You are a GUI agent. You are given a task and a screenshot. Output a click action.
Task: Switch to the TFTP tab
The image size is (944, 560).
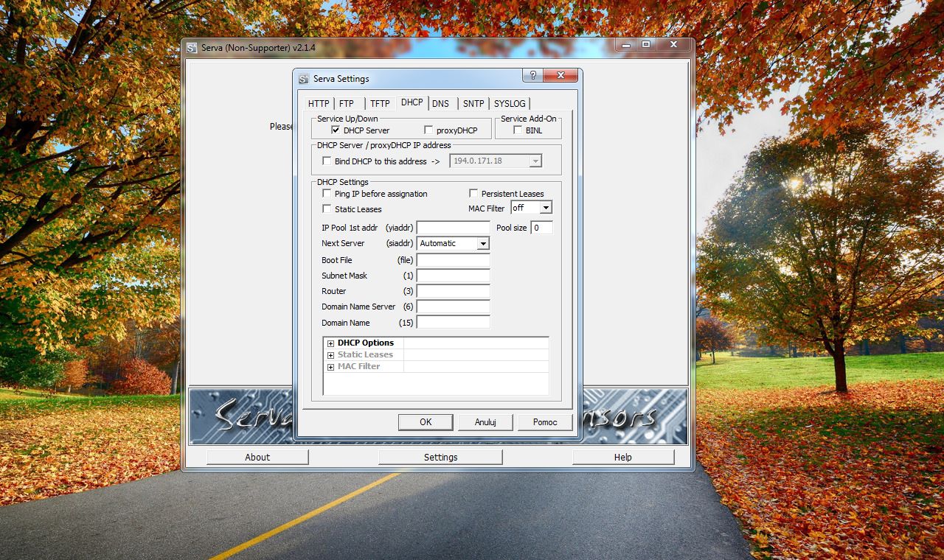(380, 104)
